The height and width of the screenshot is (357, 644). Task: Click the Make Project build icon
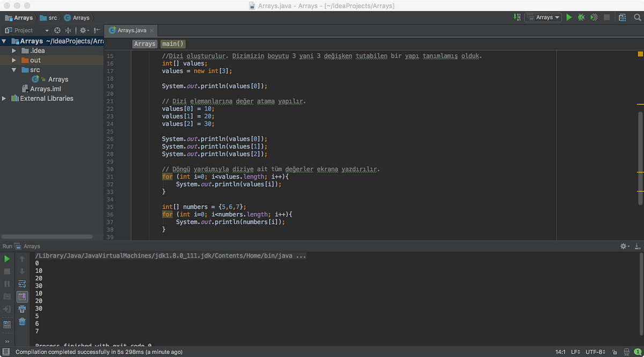pyautogui.click(x=517, y=17)
